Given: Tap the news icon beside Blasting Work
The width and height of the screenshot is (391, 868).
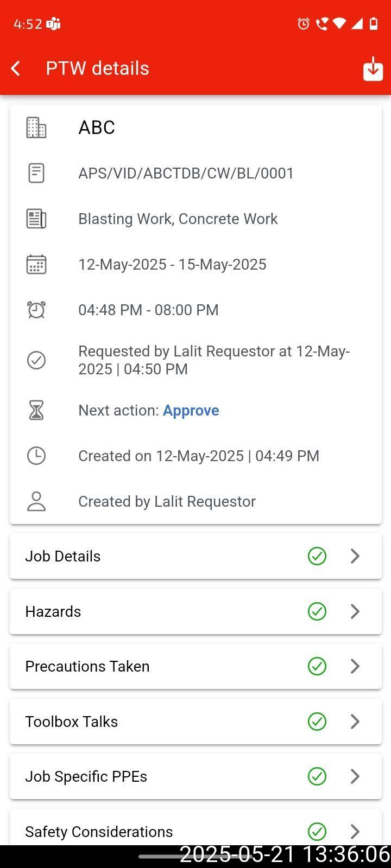Looking at the screenshot, I should 36,219.
